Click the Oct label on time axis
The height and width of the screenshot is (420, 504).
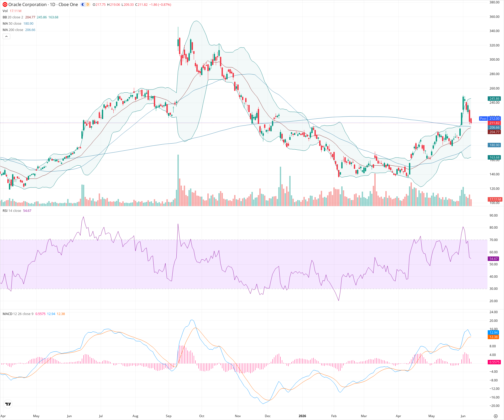click(202, 416)
